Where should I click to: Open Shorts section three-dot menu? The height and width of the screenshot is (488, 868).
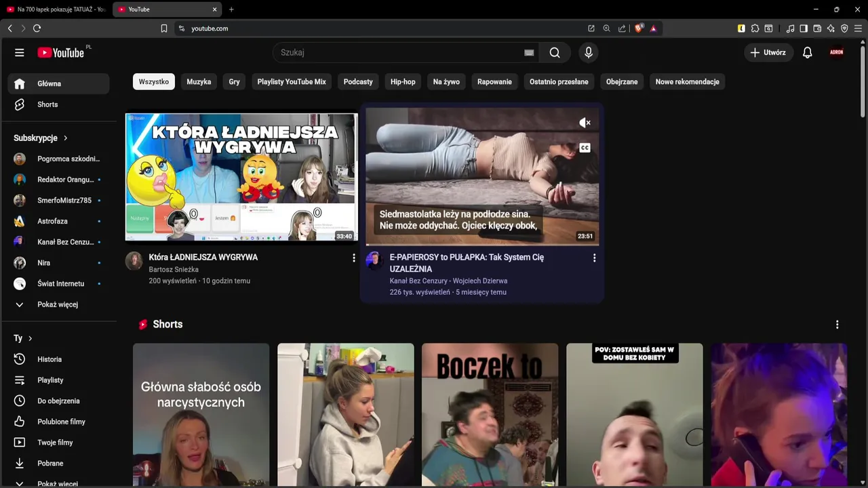coord(837,325)
